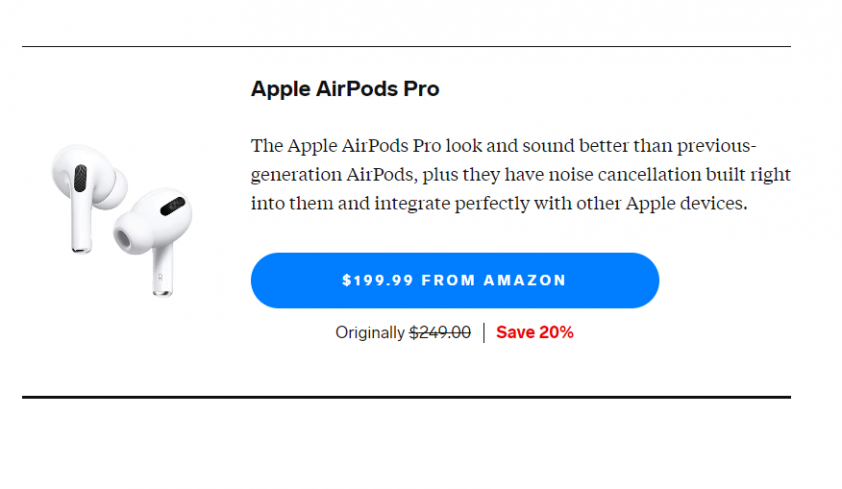The height and width of the screenshot is (489, 842).
Task: Click the words previous-generation AirPods in description
Action: (504, 160)
